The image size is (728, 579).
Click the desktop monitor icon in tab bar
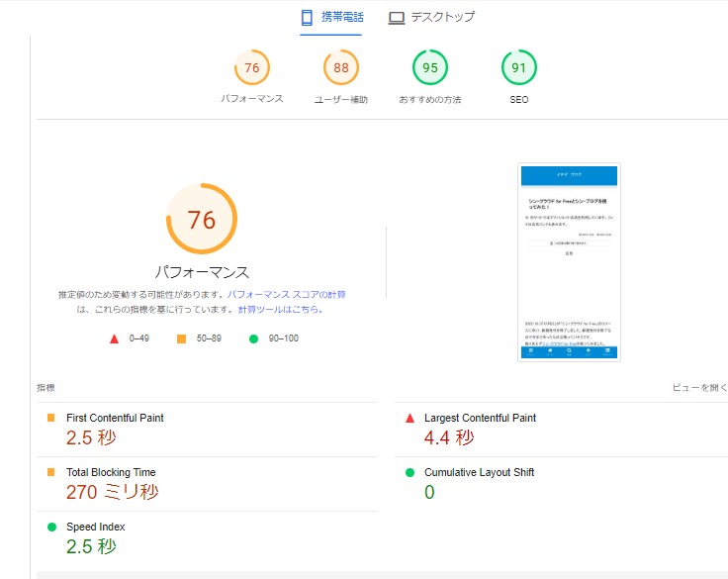(396, 18)
